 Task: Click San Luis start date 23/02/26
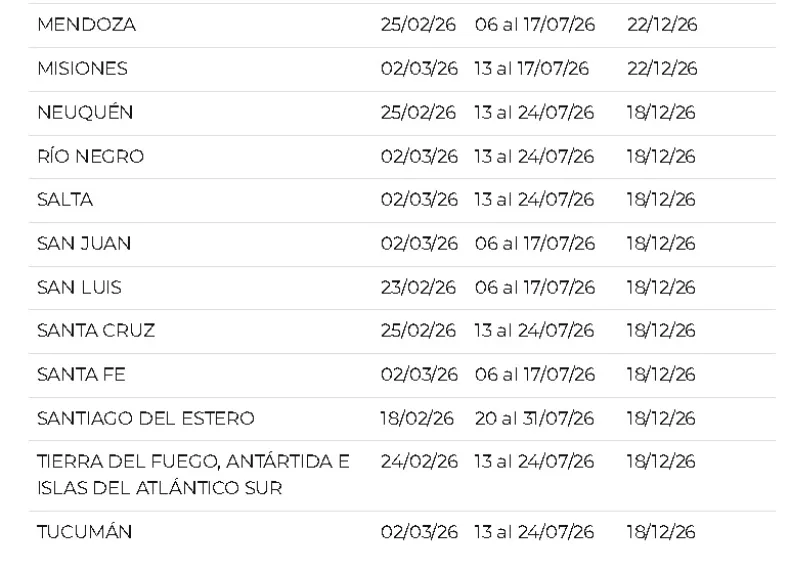tap(419, 288)
